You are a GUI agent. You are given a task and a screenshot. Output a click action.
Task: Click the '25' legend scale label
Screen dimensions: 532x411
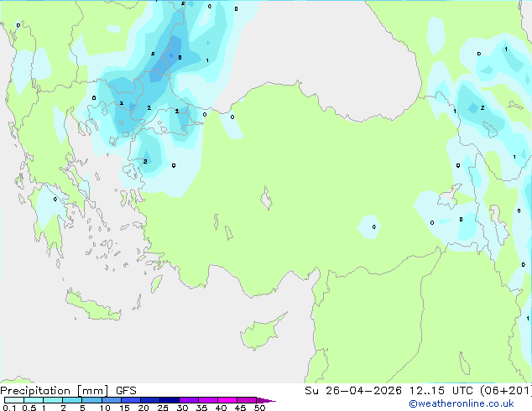coord(163,408)
